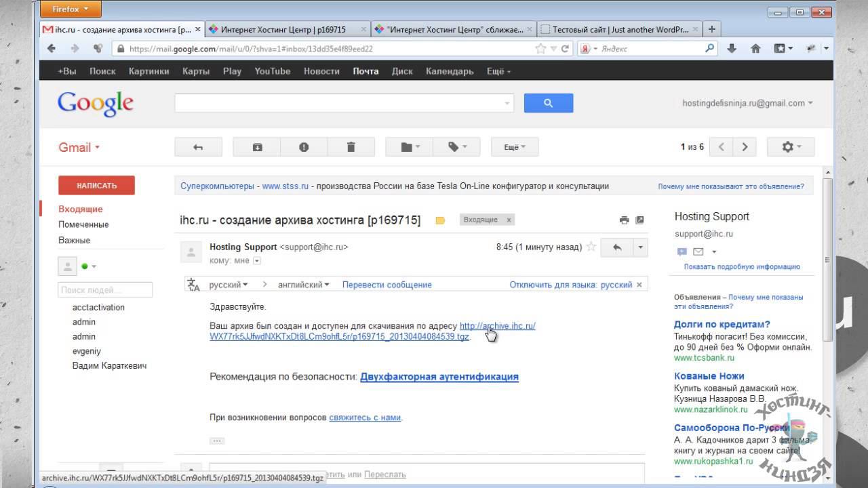Start a chat with Hosting Support
Viewport: 868px width, 488px height.
coord(682,251)
